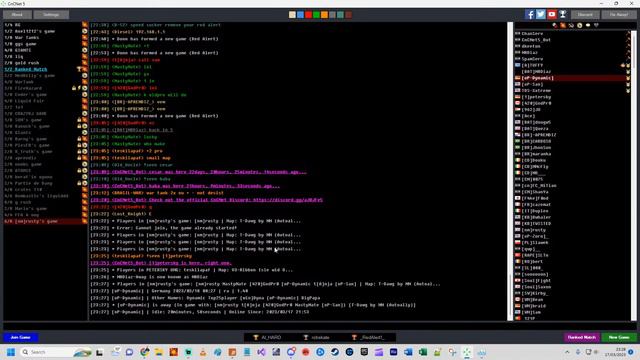640x360 pixels.
Task: Select player [nm]rusty in the list
Action: tap(572, 230)
